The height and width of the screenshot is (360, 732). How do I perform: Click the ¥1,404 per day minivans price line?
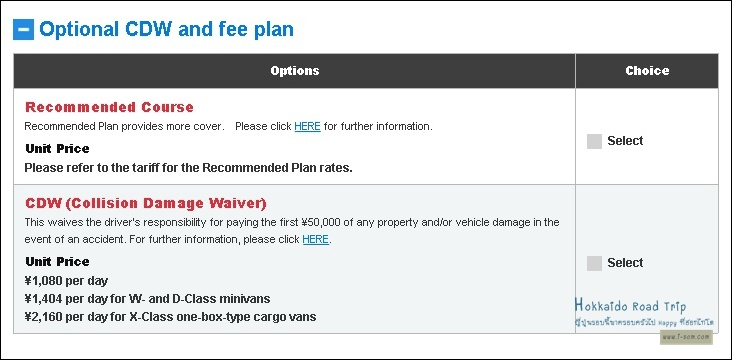(147, 299)
